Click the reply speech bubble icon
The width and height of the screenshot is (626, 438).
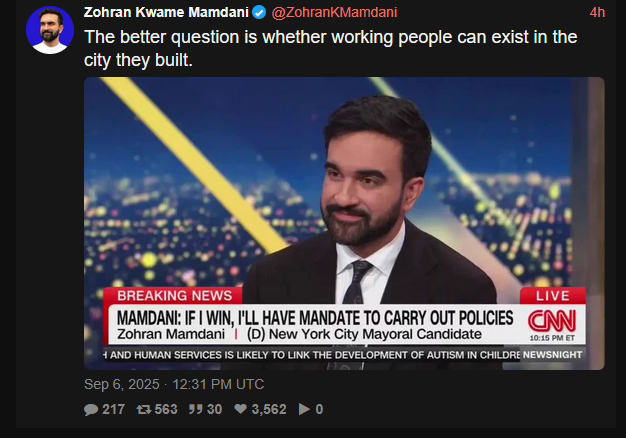[x=91, y=409]
